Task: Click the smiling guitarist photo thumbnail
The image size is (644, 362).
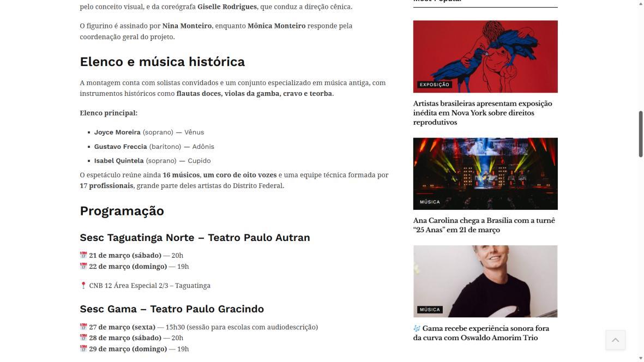Action: tap(485, 281)
